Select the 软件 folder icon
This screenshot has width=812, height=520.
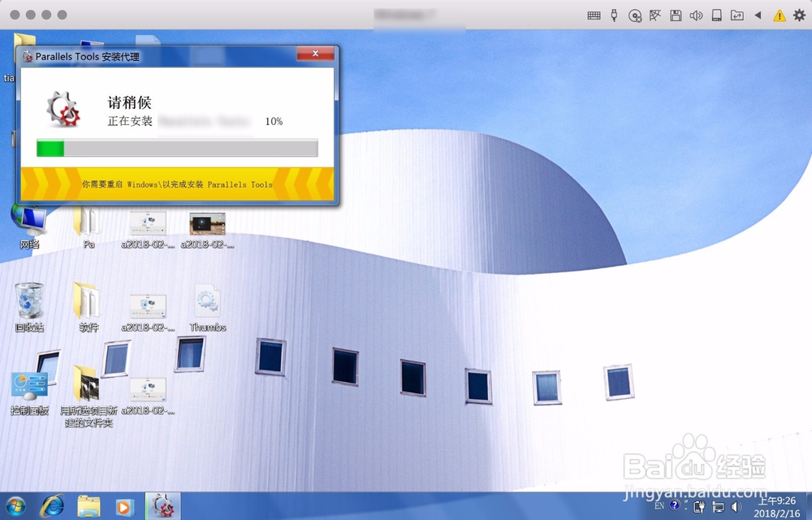tap(88, 307)
